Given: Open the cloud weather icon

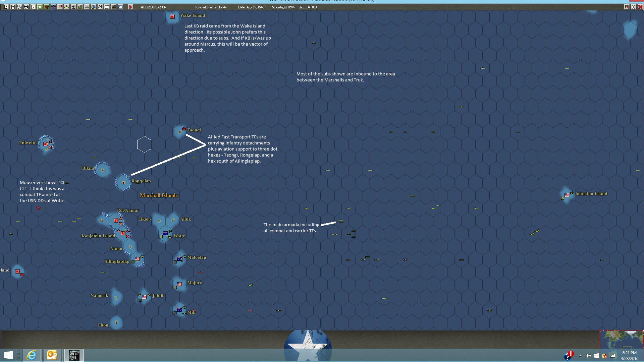Looking at the screenshot, I should point(120,7).
